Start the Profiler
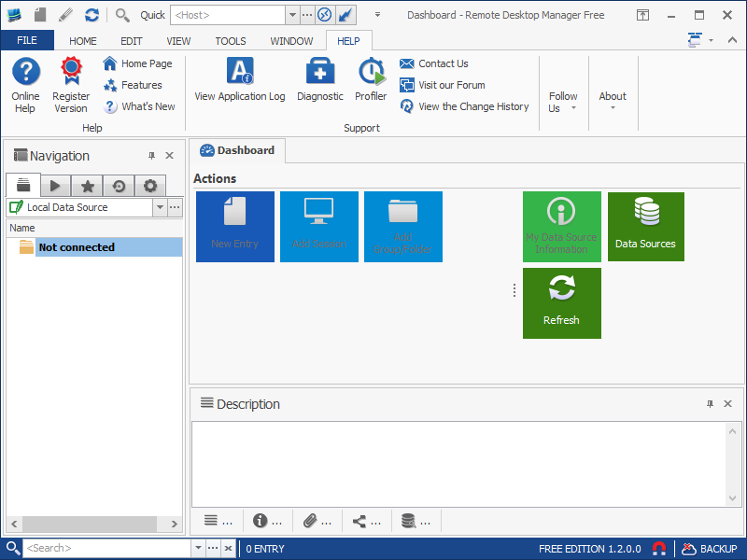747x560 pixels. coord(371,79)
